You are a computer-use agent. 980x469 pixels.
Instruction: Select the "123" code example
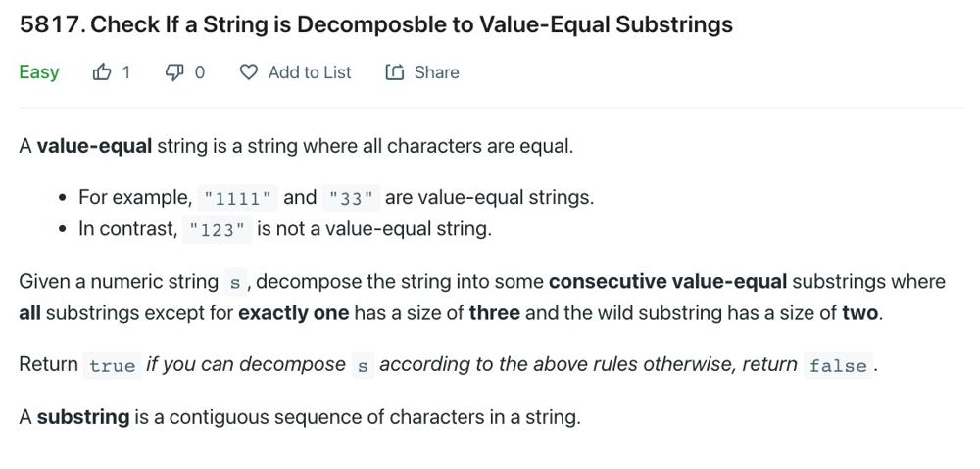[x=217, y=230]
